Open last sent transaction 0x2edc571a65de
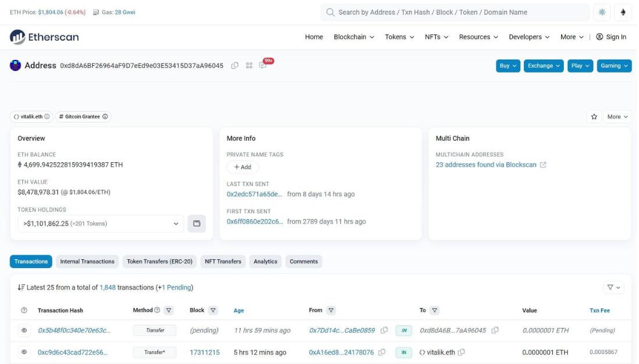This screenshot has width=639, height=364. [254, 194]
